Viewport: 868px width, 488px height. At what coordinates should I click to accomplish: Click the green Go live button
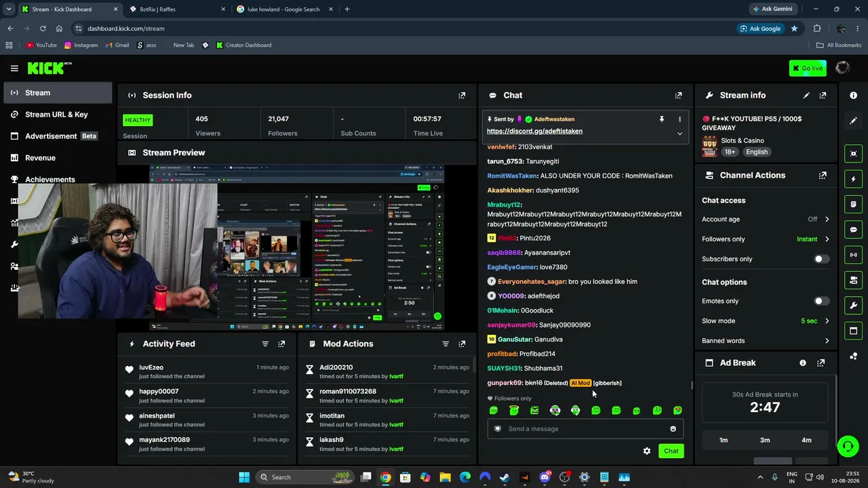pos(807,68)
